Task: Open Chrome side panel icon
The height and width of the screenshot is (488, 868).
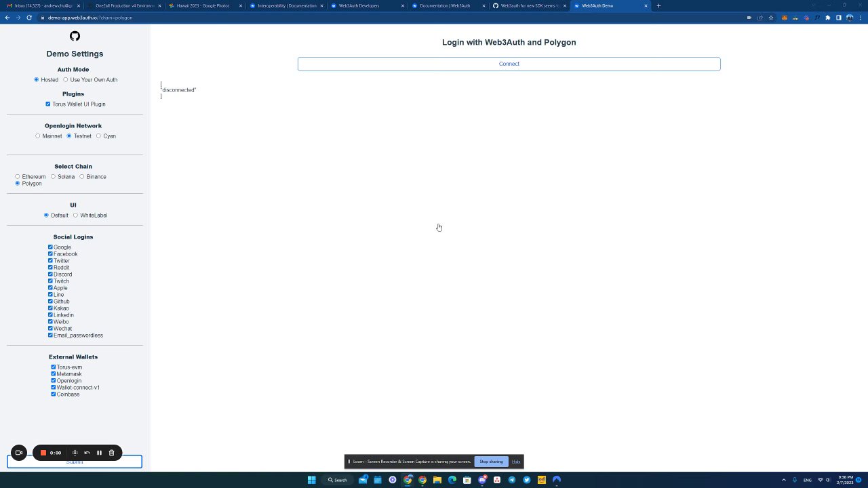Action: tap(838, 18)
